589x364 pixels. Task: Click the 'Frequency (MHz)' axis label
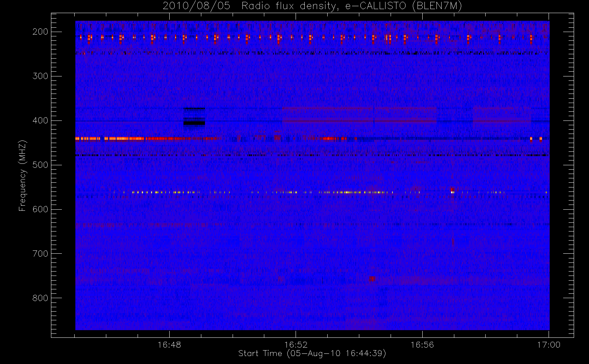click(23, 175)
